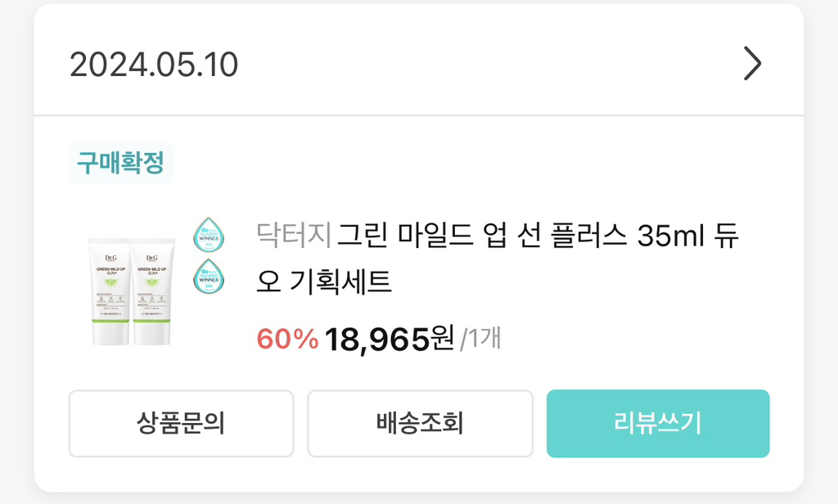This screenshot has height=504, width=838.
Task: Click the /1개 quantity label
Action: (x=480, y=339)
